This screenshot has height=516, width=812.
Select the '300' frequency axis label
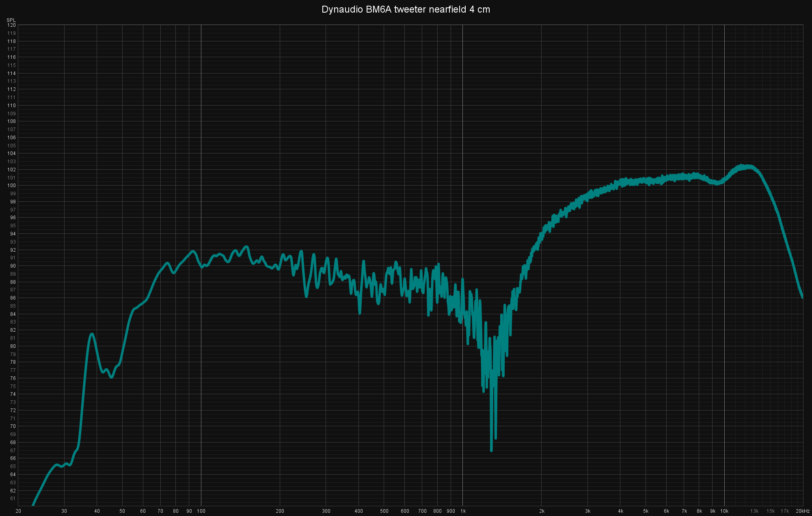pos(326,511)
